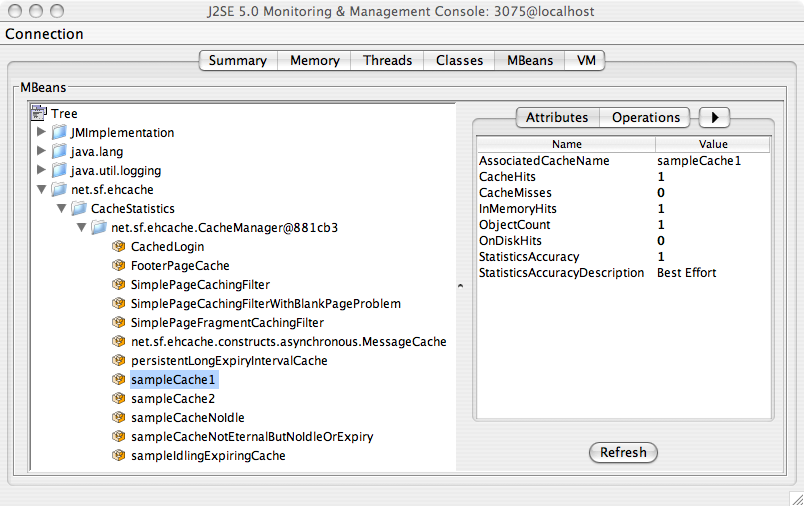Collapse the net.sf.ehcache node
Screen dimensions: 804x506
click(42, 189)
